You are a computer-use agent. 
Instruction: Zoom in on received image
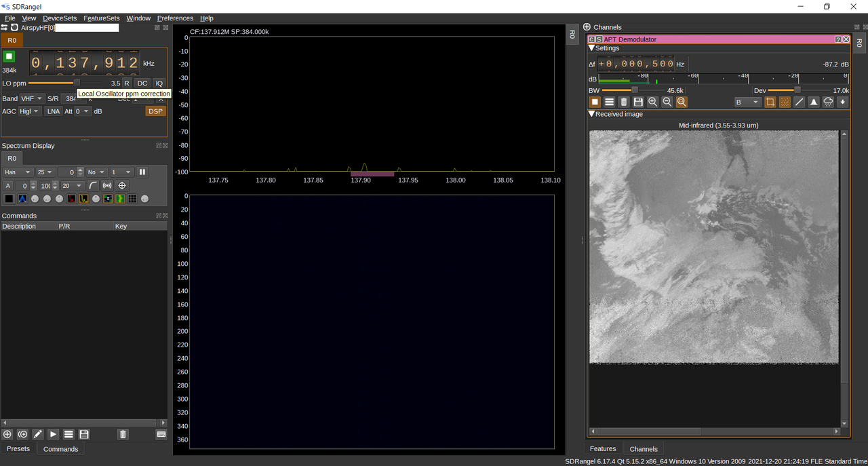[653, 102]
